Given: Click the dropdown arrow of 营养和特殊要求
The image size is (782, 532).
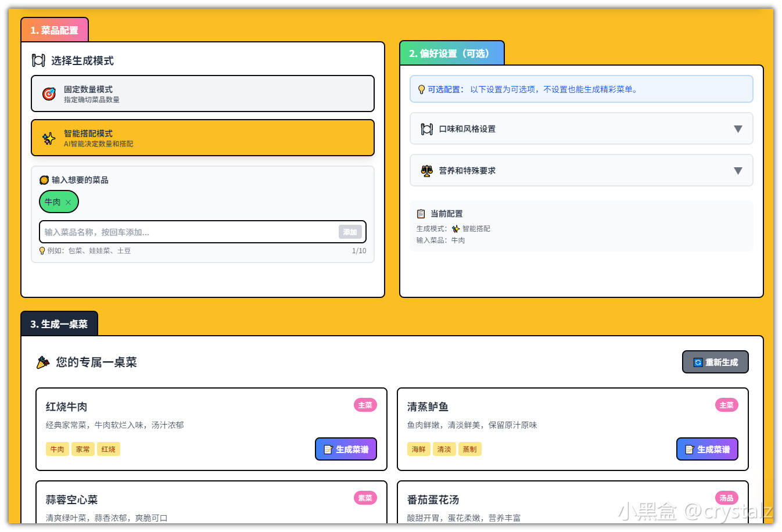Looking at the screenshot, I should click(x=738, y=171).
